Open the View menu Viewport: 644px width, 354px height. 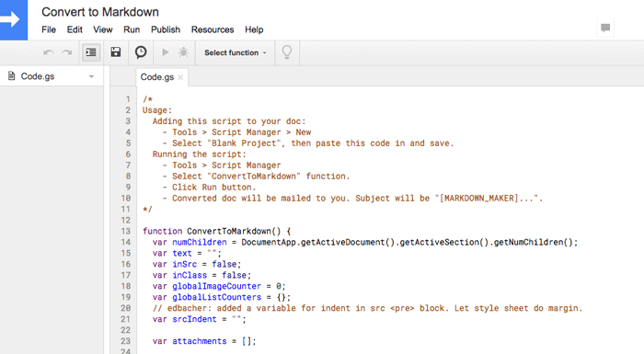coord(103,29)
